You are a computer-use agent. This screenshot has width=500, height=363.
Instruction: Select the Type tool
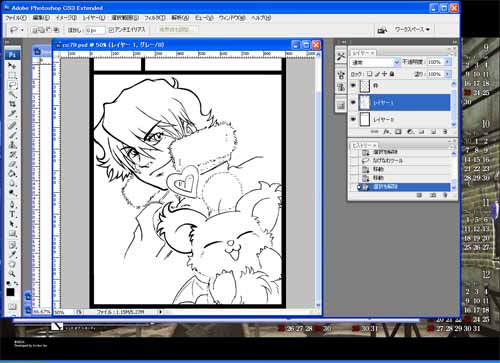coord(12,215)
